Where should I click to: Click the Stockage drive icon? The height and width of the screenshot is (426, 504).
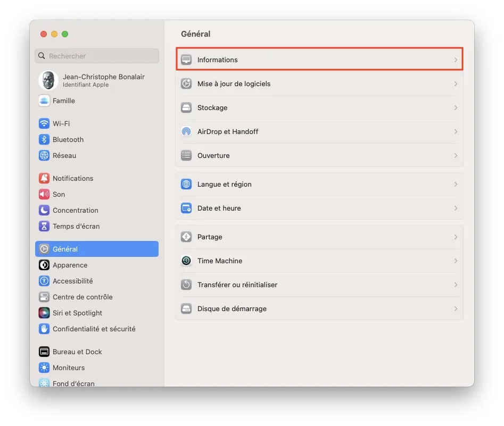(186, 107)
